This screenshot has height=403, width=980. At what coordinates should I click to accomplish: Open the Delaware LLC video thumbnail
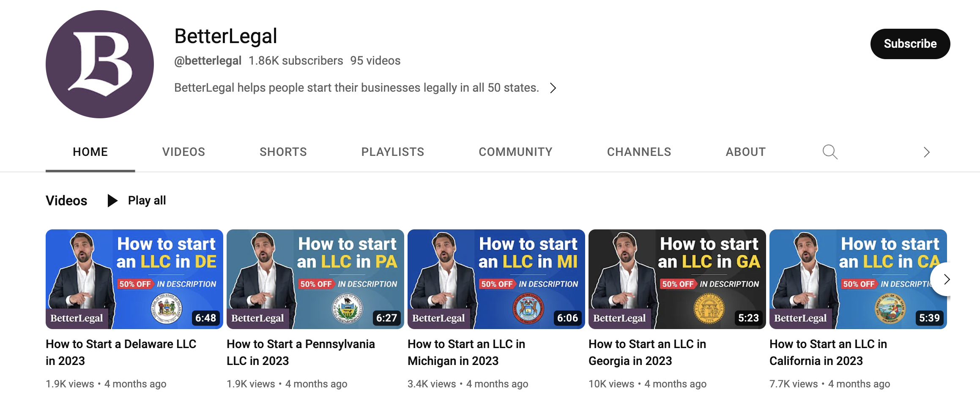point(134,279)
